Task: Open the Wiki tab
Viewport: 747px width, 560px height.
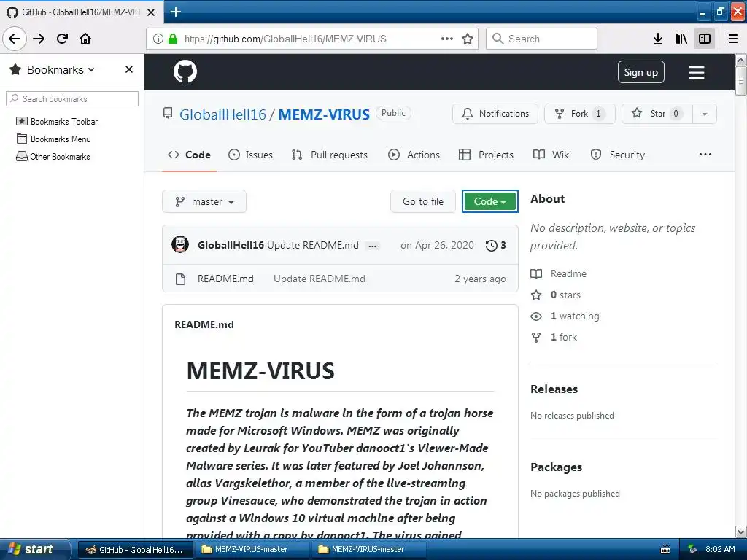Action: coord(552,155)
